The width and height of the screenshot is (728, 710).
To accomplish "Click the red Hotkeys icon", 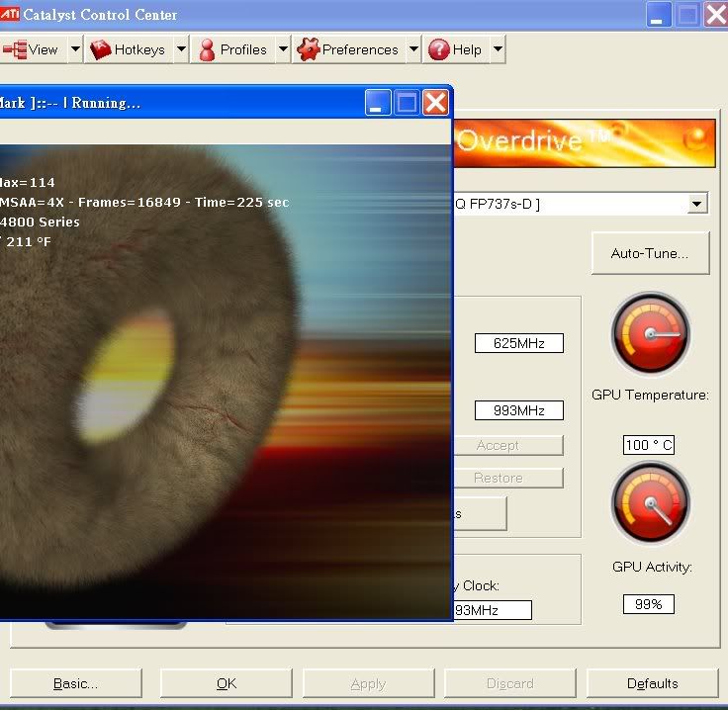I will tap(101, 49).
